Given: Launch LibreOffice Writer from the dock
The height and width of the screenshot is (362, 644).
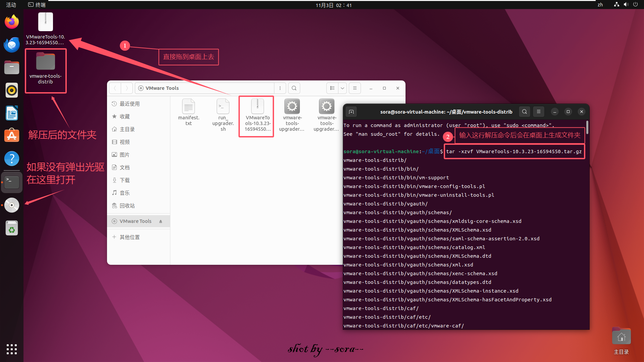Looking at the screenshot, I should [12, 113].
